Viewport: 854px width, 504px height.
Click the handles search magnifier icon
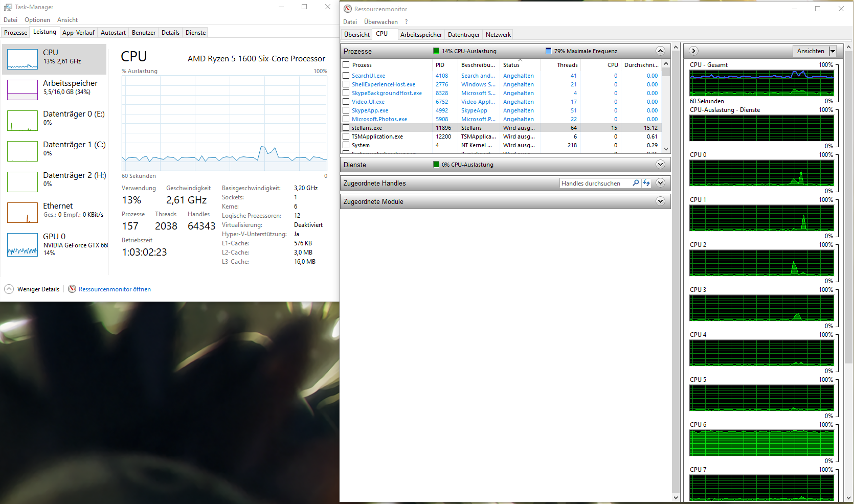[x=636, y=183]
